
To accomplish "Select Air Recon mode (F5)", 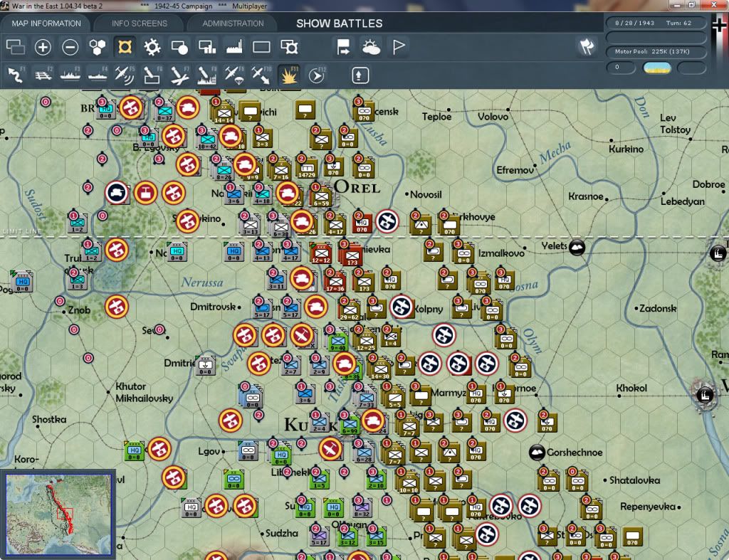I will click(x=125, y=75).
